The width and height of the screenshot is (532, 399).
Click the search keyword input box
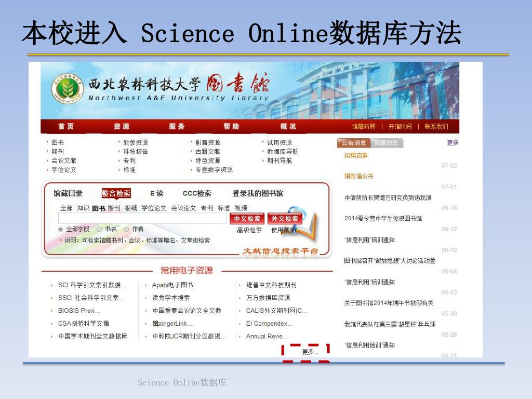tap(142, 219)
